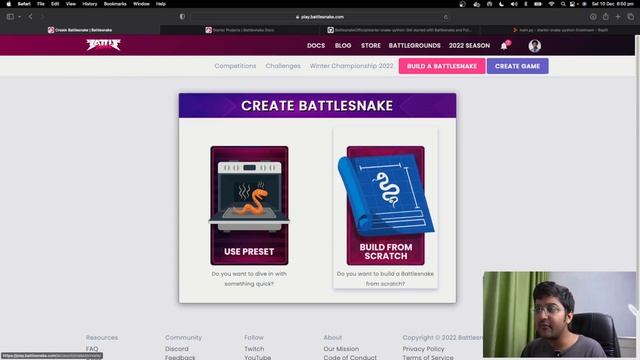Click the Safari share icon
This screenshot has height=360, width=640.
coord(606,17)
